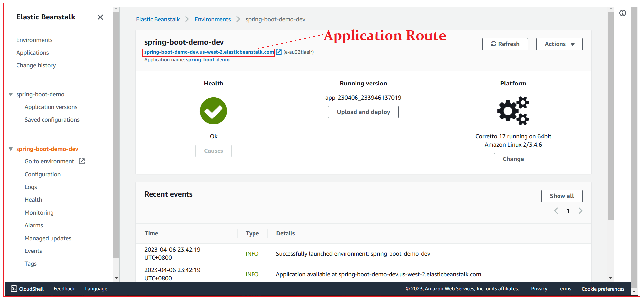Screen dimensions: 644x302
Task: Click Change to modify the platform
Action: (x=513, y=159)
